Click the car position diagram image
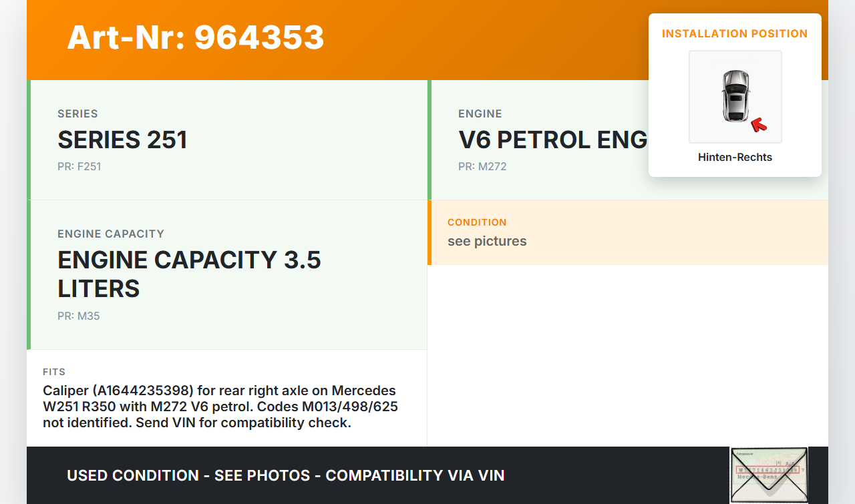855x504 pixels. pos(735,96)
